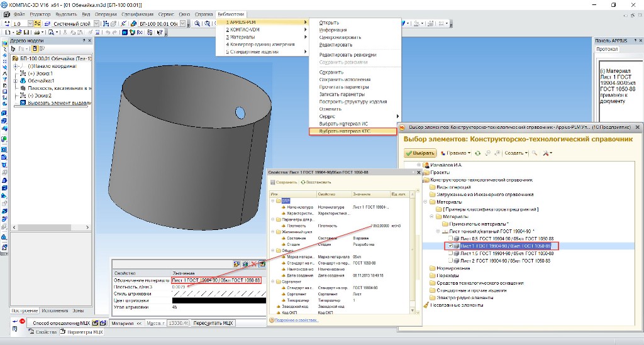Open the Подробнее о свойствах link
This screenshot has height=345, width=644.
[x=296, y=320]
